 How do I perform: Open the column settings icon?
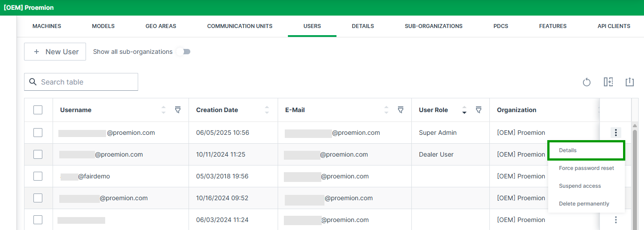pyautogui.click(x=608, y=82)
